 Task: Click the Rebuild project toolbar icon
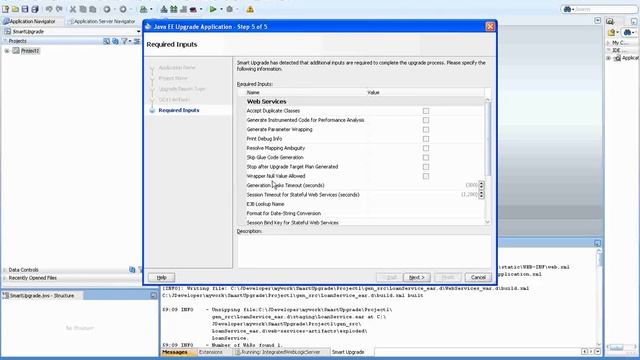[x=174, y=9]
